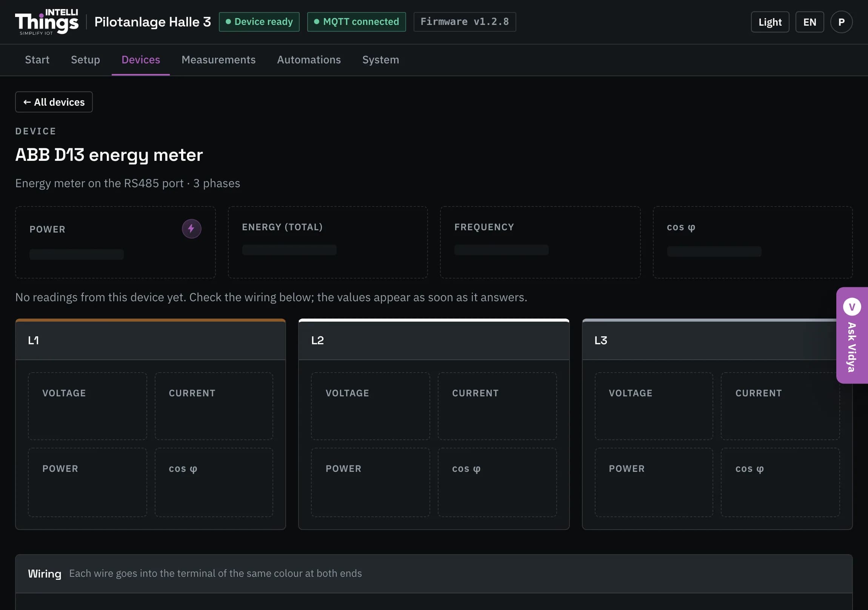This screenshot has width=868, height=610.
Task: Click the 'No readings from this device yet' message
Action: point(271,297)
